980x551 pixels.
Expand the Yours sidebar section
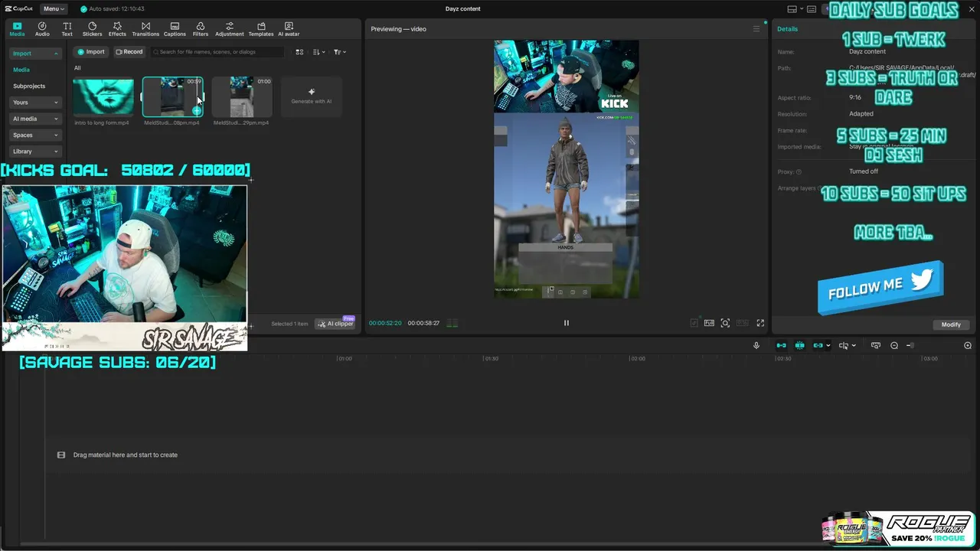[x=35, y=103]
